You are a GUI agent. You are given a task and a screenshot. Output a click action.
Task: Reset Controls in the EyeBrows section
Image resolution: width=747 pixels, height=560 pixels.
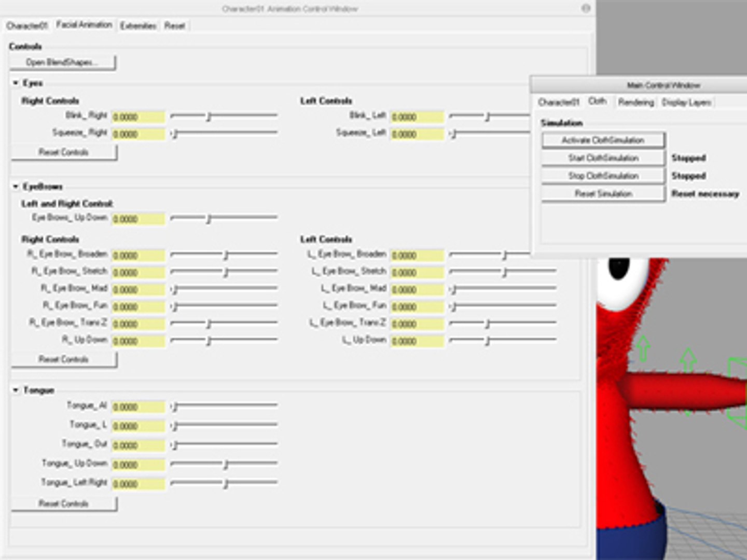[x=64, y=359]
